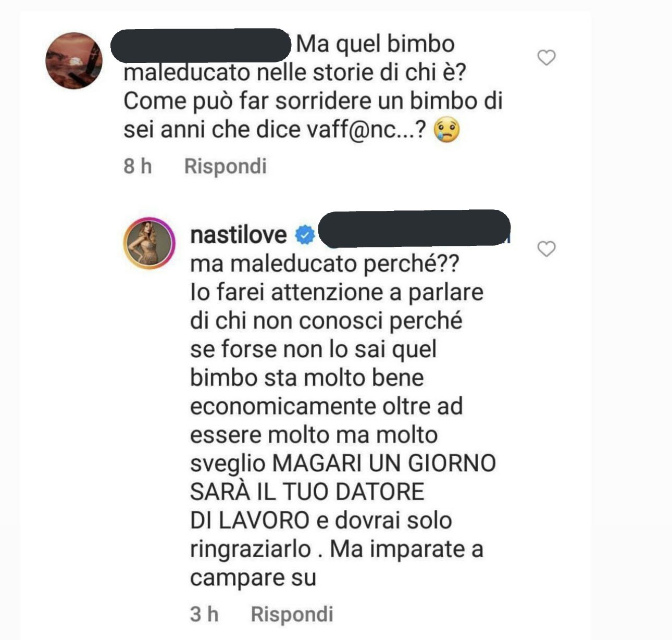Open the first commenter's round profile picture
Image resolution: width=672 pixels, height=640 pixels.
(74, 60)
